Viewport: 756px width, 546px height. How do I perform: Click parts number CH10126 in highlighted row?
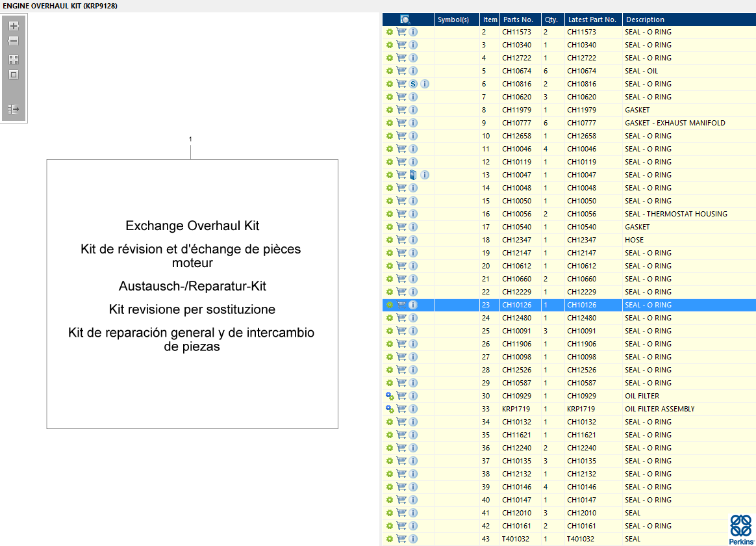(x=516, y=305)
